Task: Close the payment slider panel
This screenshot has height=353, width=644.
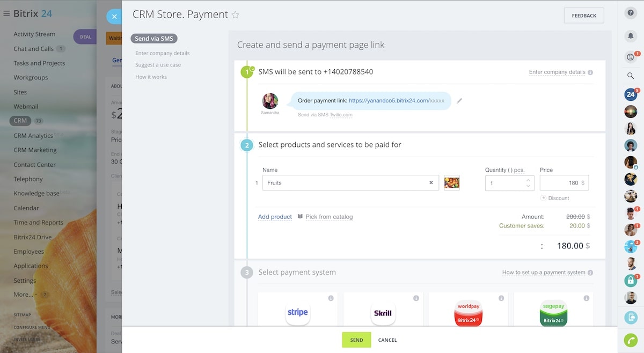Action: [x=114, y=17]
